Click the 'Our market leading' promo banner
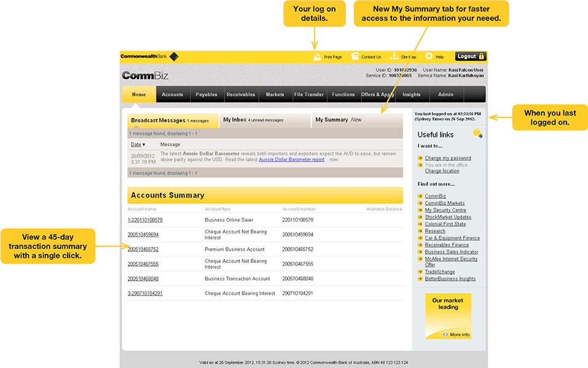The height and width of the screenshot is (368, 588). tap(448, 316)
